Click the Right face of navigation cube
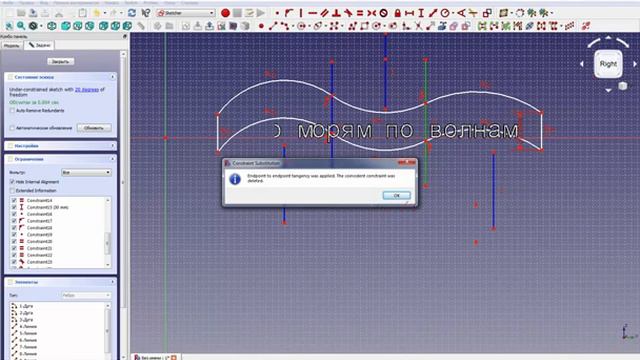Image resolution: width=640 pixels, height=360 pixels. 608,64
